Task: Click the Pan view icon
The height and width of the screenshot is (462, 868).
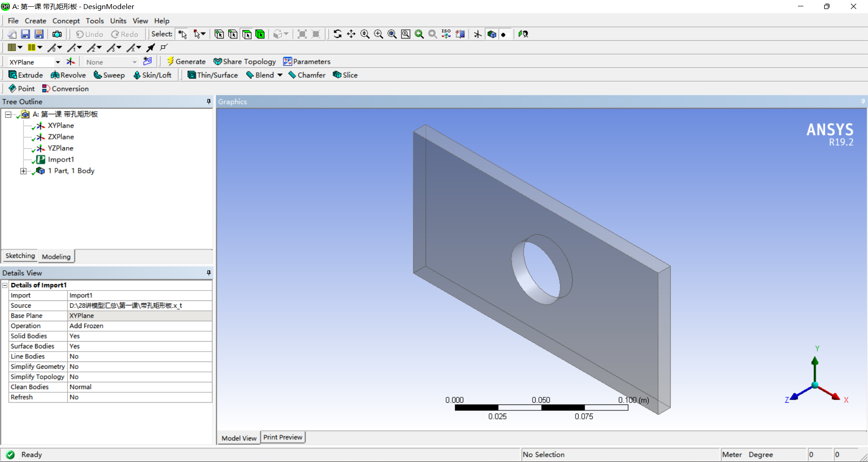Action: tap(351, 34)
